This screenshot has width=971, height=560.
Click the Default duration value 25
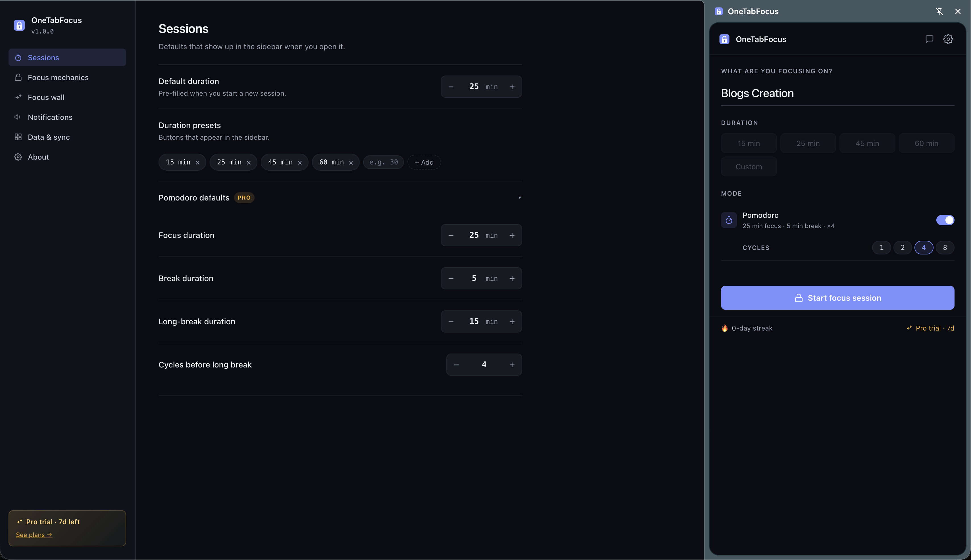(474, 87)
